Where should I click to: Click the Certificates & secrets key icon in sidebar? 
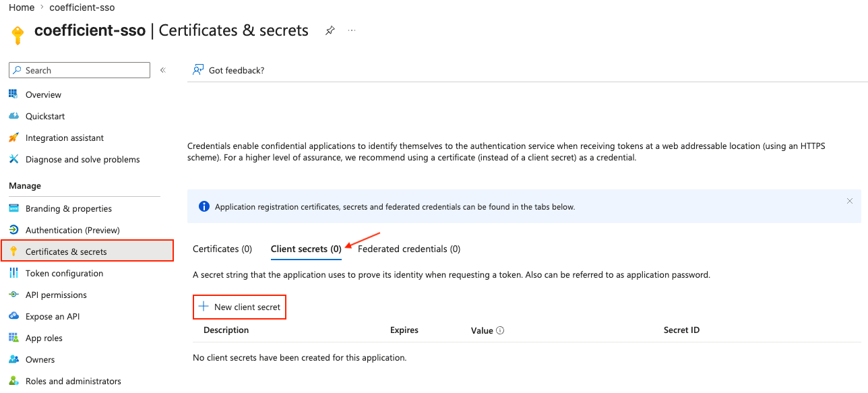(13, 251)
